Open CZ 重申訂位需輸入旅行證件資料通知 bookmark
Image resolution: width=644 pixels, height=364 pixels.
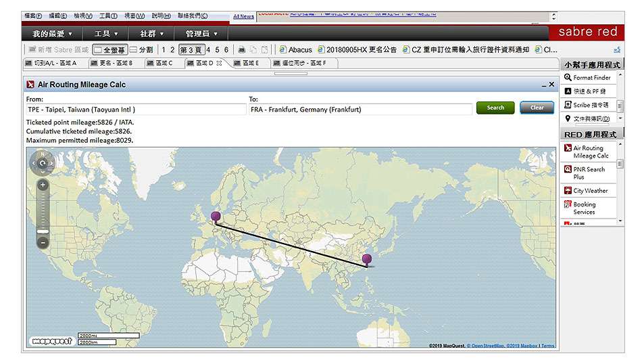pos(466,50)
